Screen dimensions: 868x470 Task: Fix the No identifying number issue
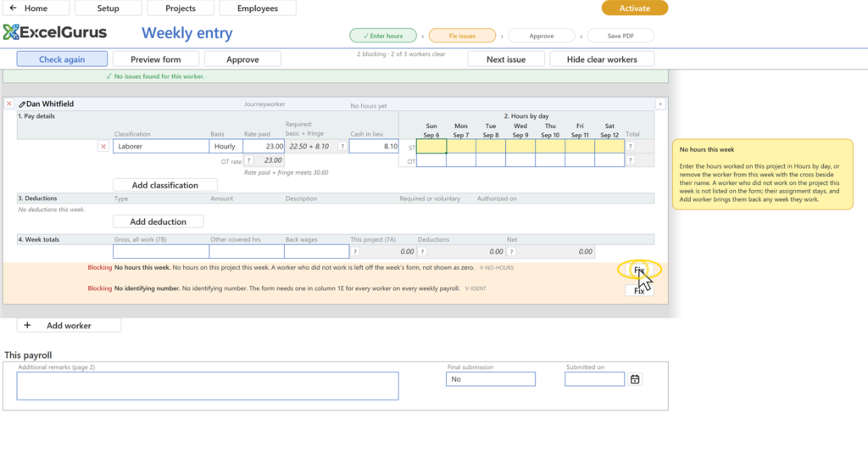(x=639, y=290)
